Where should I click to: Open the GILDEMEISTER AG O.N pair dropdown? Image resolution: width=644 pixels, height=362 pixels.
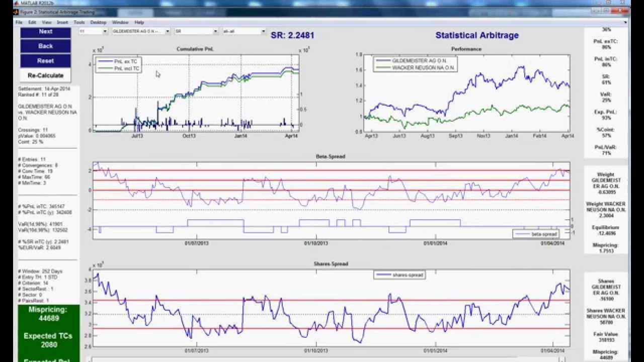click(141, 31)
